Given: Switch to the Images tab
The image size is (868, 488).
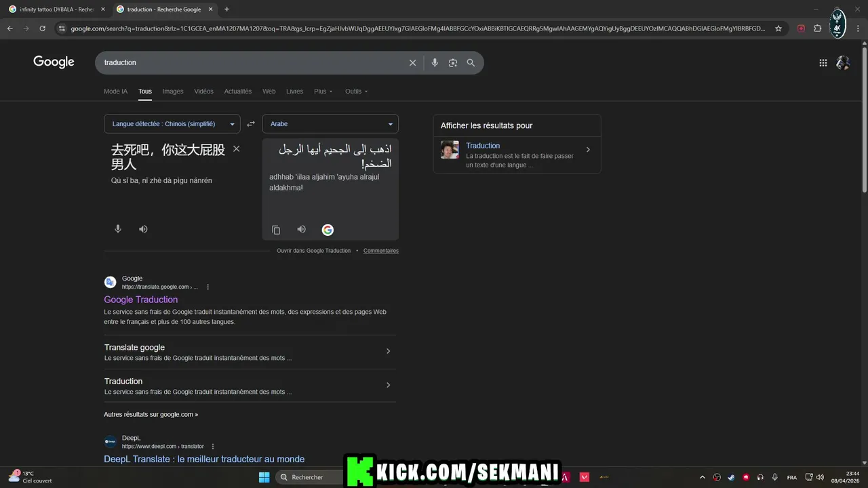Looking at the screenshot, I should click(173, 91).
